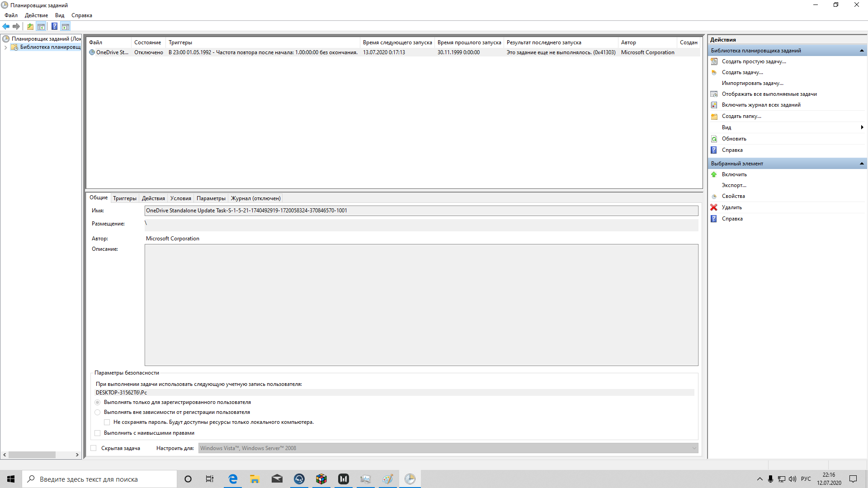Click the network icon in system tray
868x488 pixels.
(x=782, y=479)
